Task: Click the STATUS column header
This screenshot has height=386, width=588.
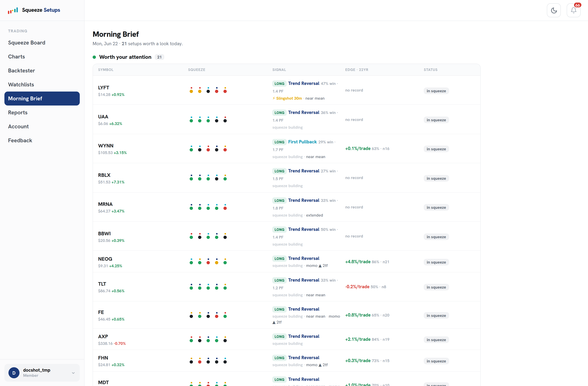Action: (430, 70)
